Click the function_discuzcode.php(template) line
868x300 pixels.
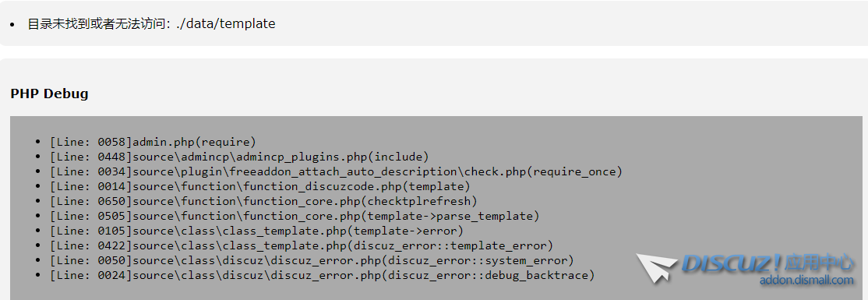pyautogui.click(x=259, y=186)
